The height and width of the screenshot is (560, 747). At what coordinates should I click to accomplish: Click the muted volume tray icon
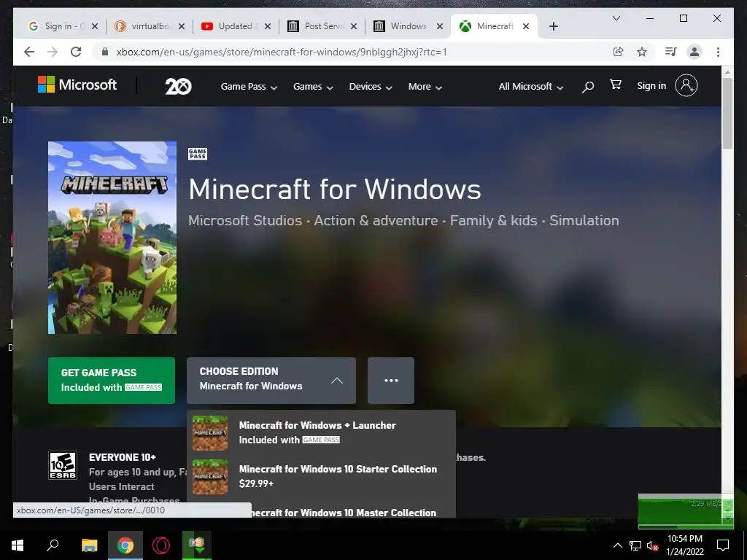point(652,545)
